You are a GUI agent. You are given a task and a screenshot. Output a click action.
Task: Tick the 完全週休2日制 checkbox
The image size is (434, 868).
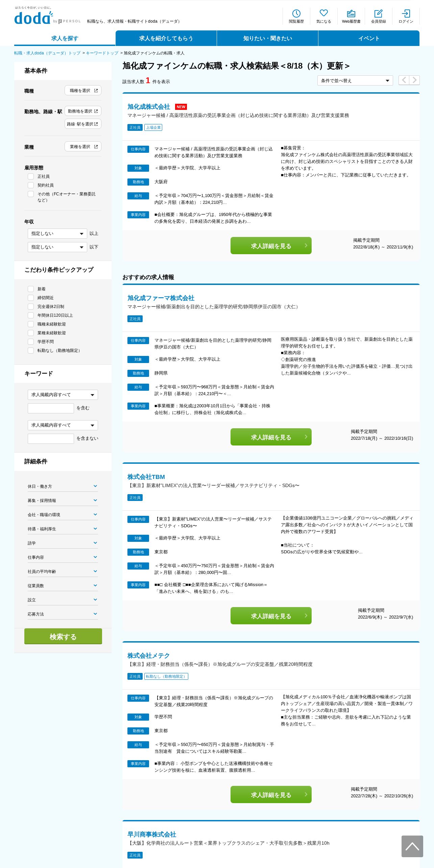point(31,307)
